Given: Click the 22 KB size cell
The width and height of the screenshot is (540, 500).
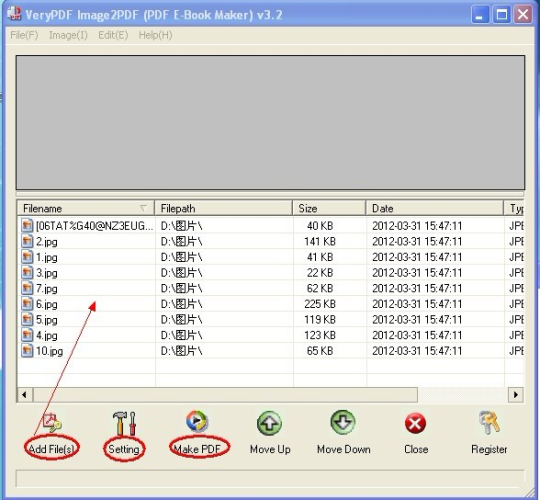Looking at the screenshot, I should coord(320,273).
